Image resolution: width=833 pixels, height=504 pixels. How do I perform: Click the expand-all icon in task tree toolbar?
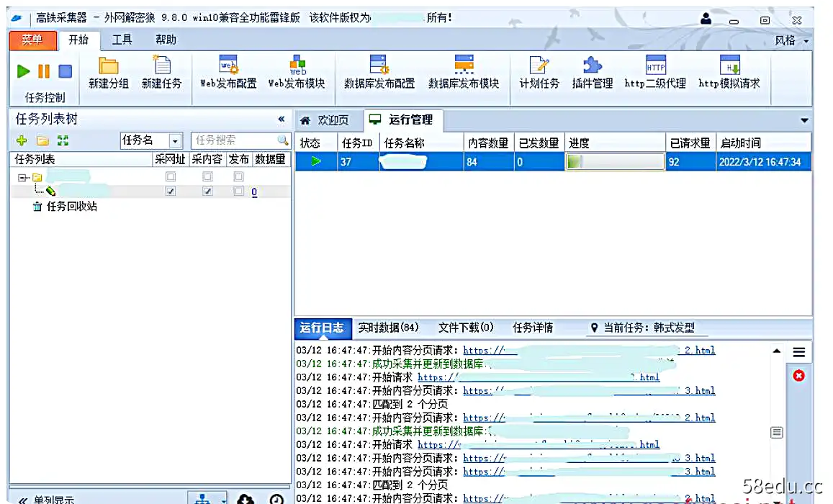tap(63, 140)
